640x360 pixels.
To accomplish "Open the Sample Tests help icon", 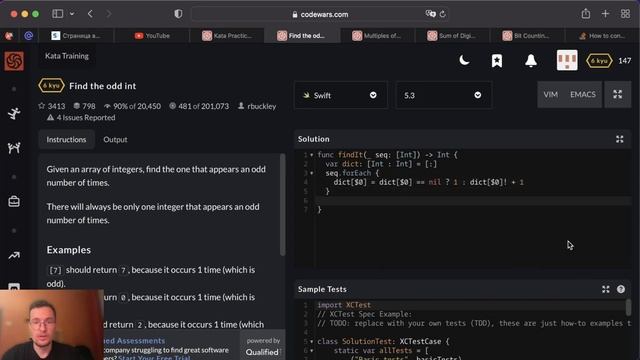I will pyautogui.click(x=621, y=289).
